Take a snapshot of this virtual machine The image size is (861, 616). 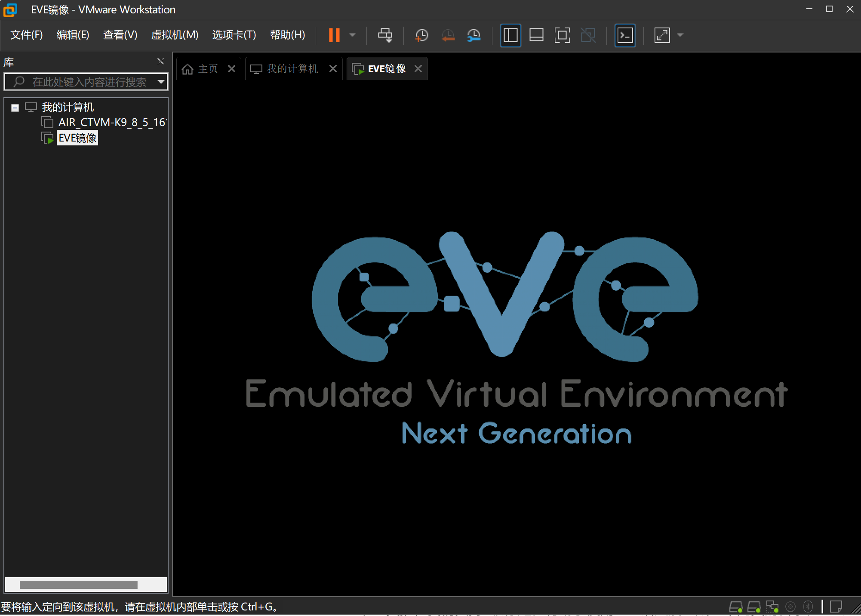(x=421, y=35)
